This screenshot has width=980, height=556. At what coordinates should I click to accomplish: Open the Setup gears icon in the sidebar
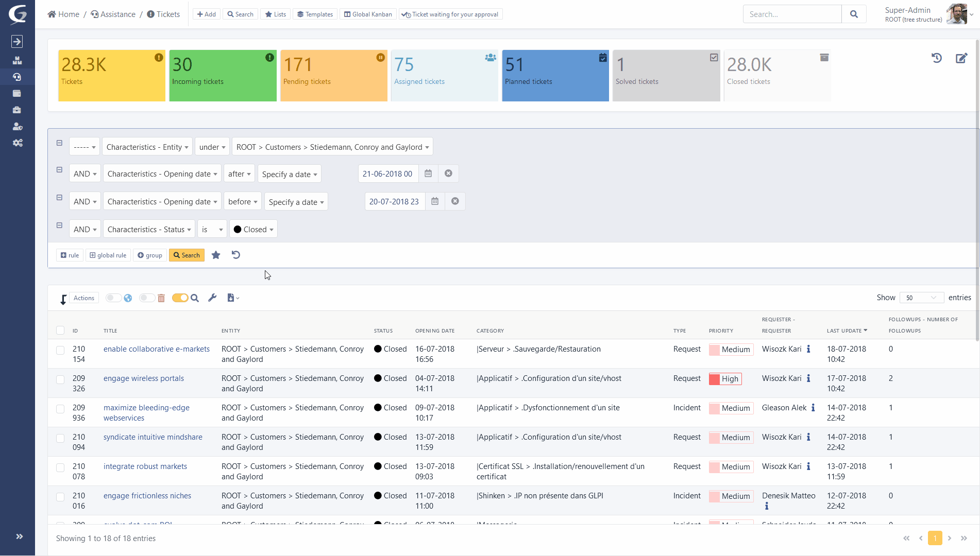(x=18, y=143)
